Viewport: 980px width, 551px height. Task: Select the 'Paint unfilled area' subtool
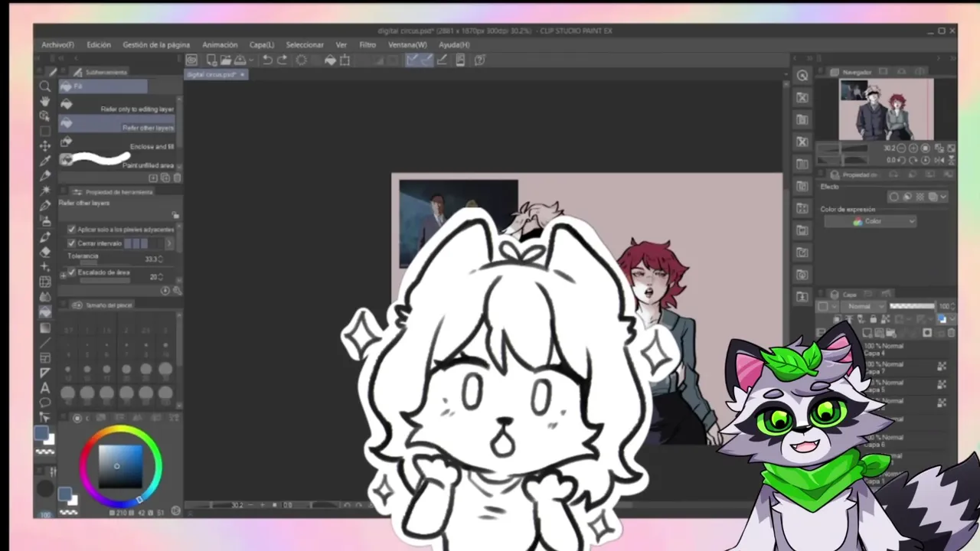[x=117, y=160]
